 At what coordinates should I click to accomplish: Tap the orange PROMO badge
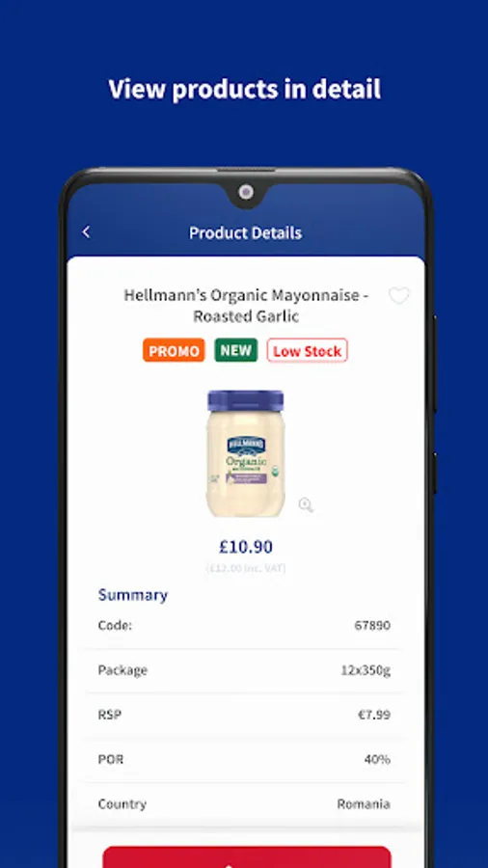coord(174,350)
